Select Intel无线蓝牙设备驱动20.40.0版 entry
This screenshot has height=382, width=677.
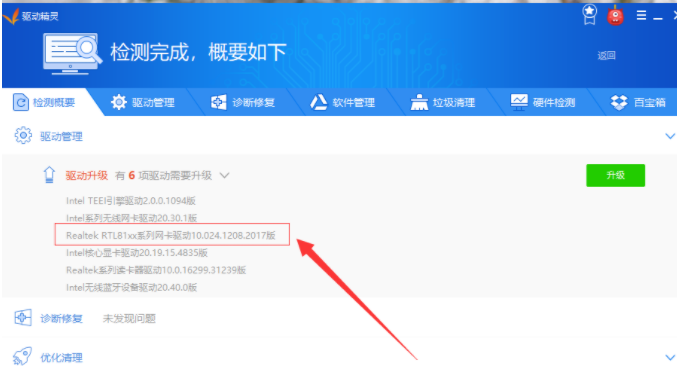[131, 287]
